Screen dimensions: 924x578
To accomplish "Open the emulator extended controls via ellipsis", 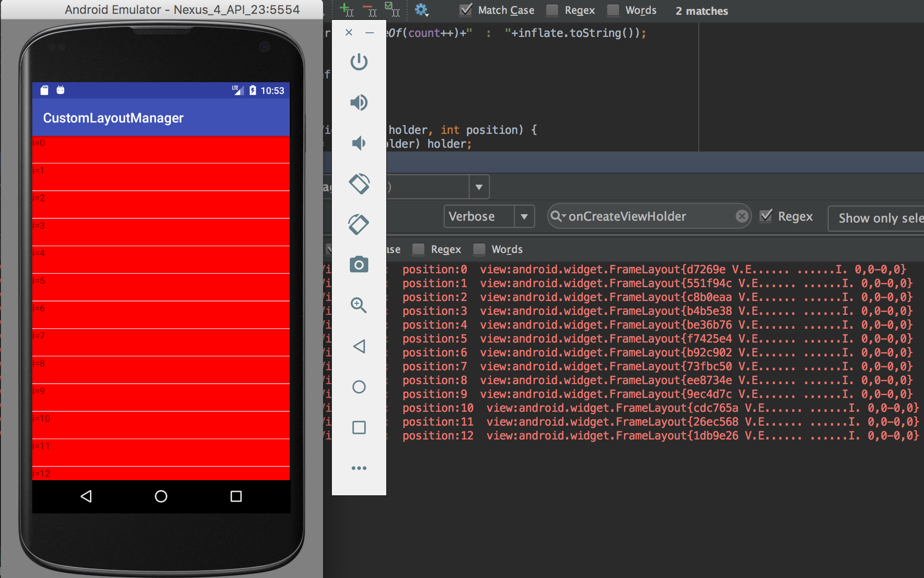I will [x=359, y=468].
